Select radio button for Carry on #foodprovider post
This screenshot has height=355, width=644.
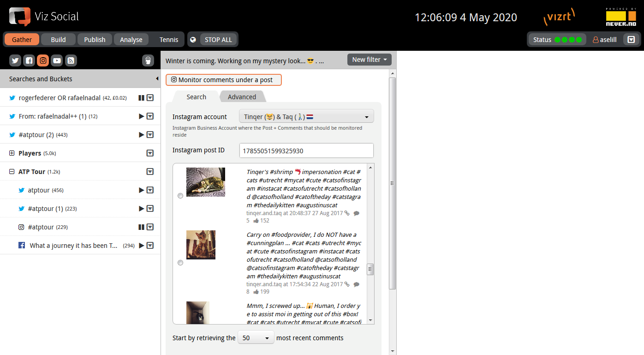click(180, 263)
